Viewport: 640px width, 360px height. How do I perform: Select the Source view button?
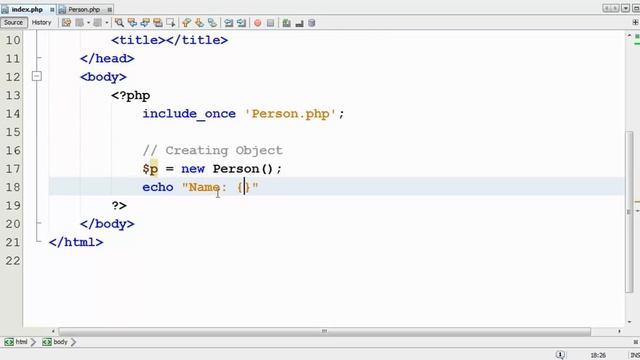[x=13, y=23]
